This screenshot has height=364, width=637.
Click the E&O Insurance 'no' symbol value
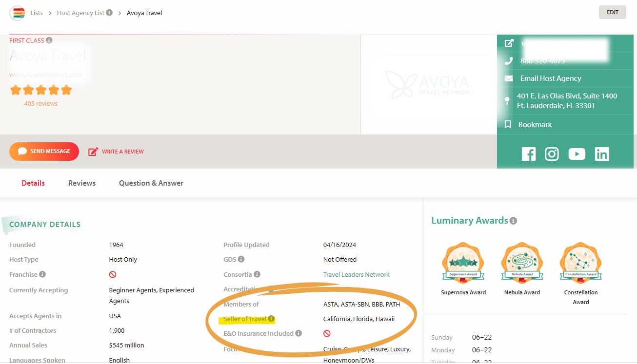(327, 334)
